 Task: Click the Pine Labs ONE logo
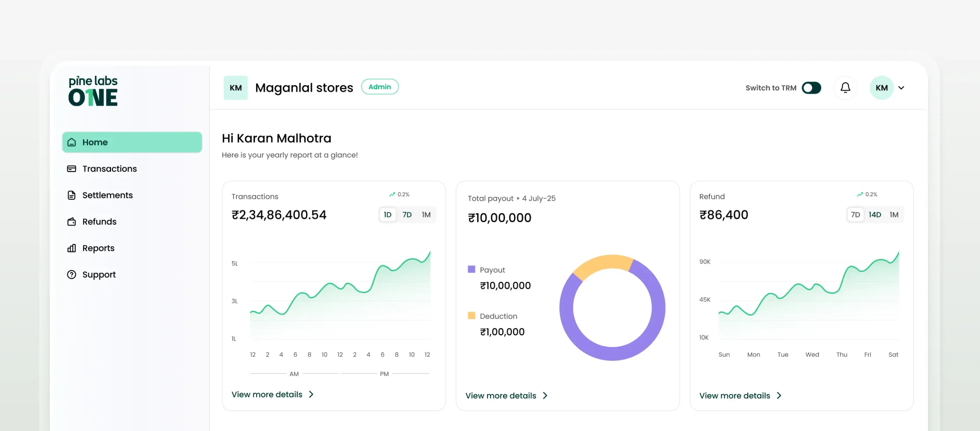93,91
